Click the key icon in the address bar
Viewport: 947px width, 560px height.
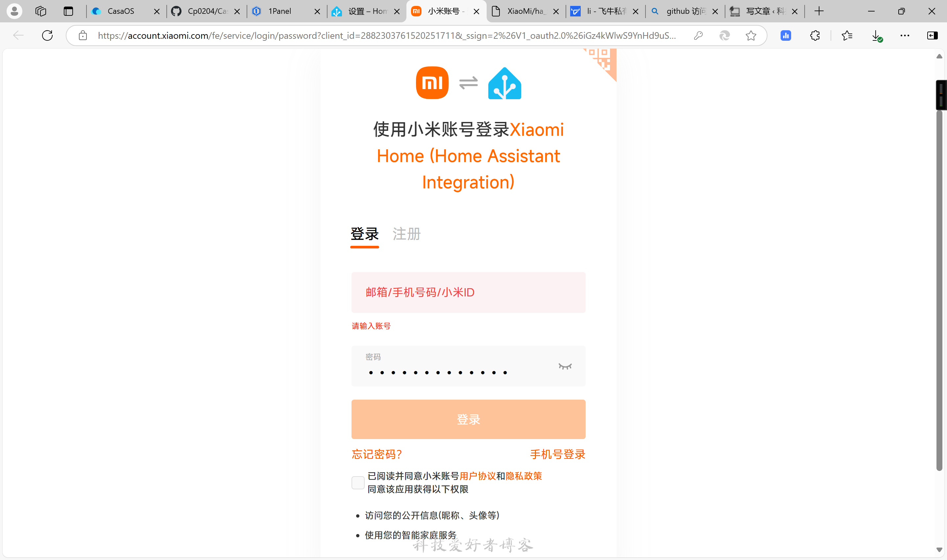[x=698, y=35]
